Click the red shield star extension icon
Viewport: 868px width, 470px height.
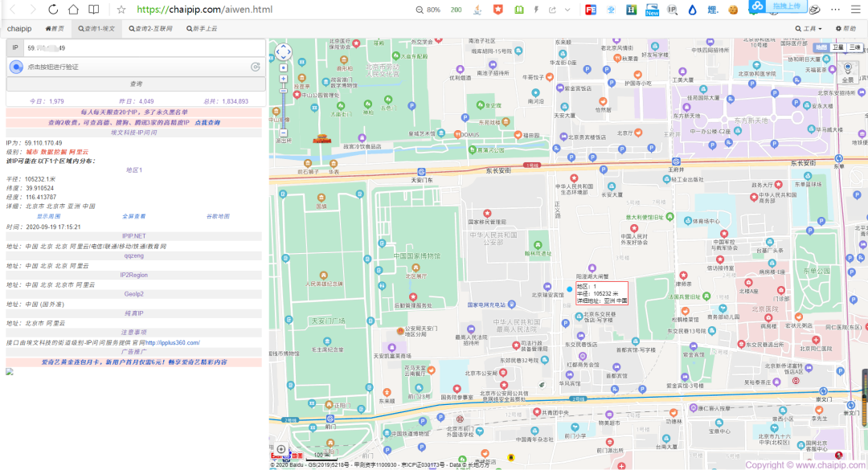tap(498, 10)
